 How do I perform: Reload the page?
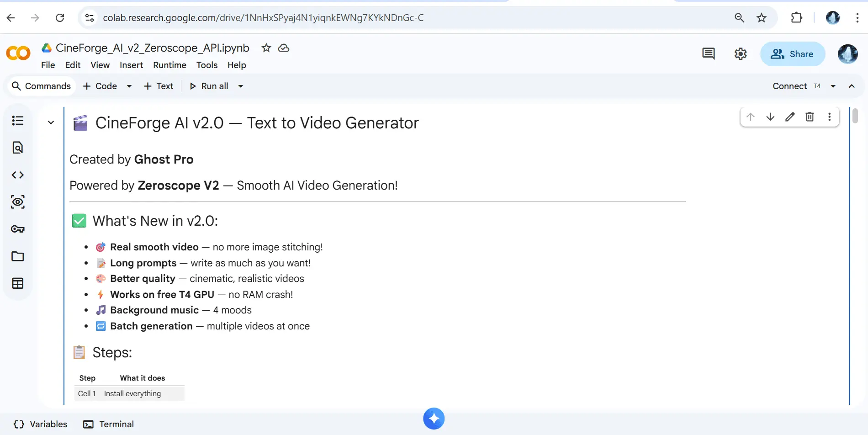[x=60, y=18]
